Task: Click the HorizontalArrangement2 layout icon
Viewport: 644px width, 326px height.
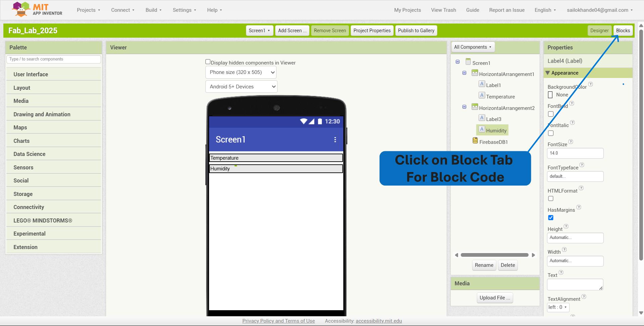Action: 475,107
